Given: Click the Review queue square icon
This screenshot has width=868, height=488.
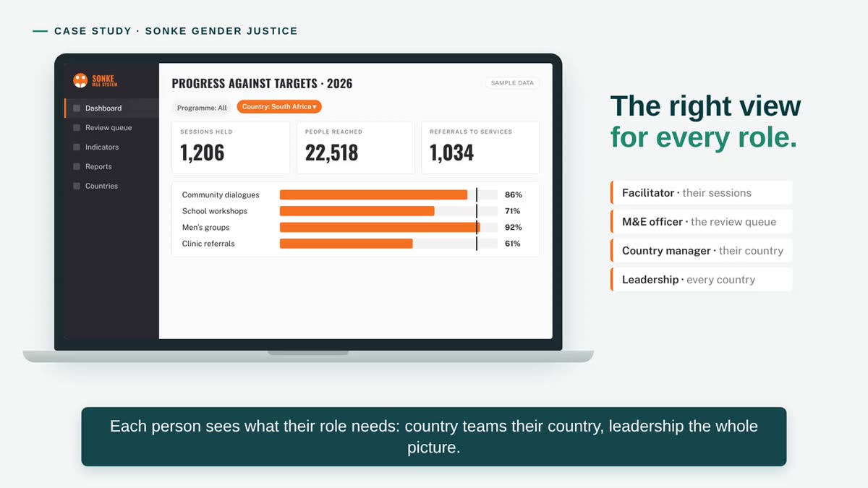Looking at the screenshot, I should point(77,128).
